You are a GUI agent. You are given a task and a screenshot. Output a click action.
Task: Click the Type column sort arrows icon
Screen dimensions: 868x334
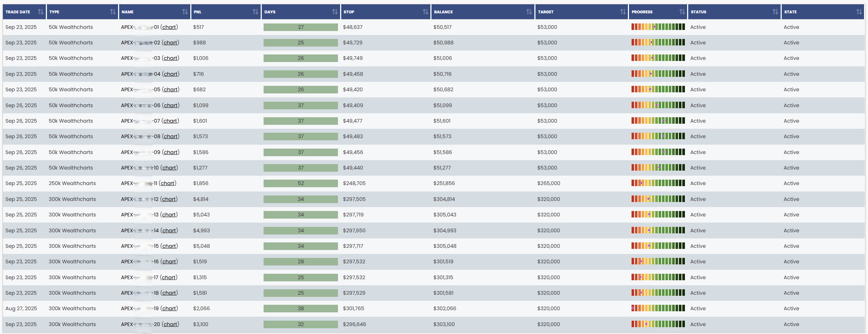tap(113, 12)
